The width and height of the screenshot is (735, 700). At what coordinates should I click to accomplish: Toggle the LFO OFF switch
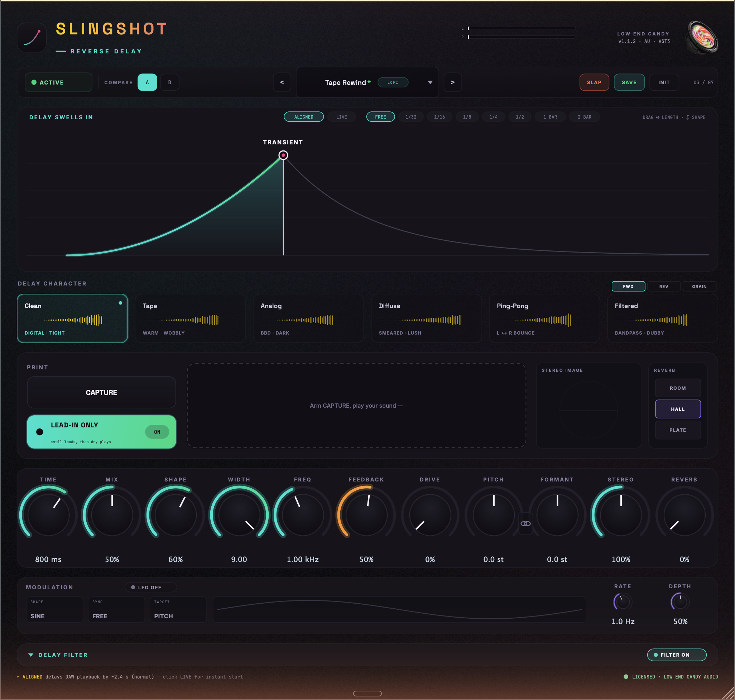(150, 587)
